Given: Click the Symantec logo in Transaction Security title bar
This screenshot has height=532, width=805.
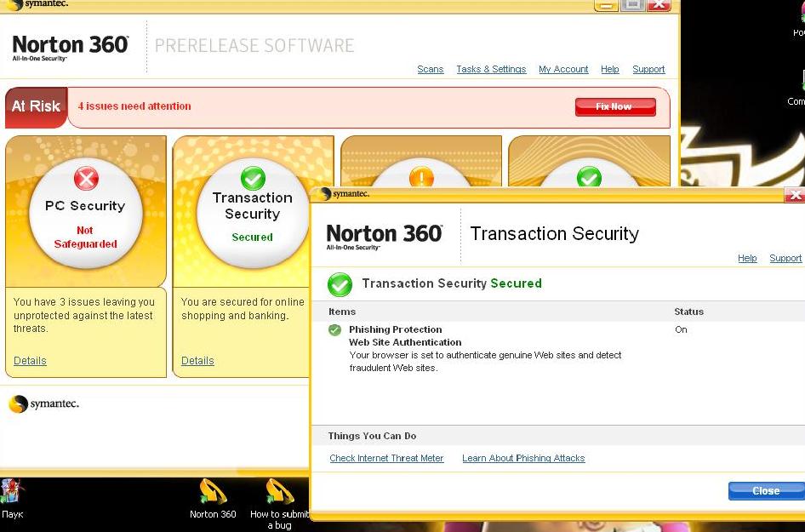Looking at the screenshot, I should pos(344,193).
